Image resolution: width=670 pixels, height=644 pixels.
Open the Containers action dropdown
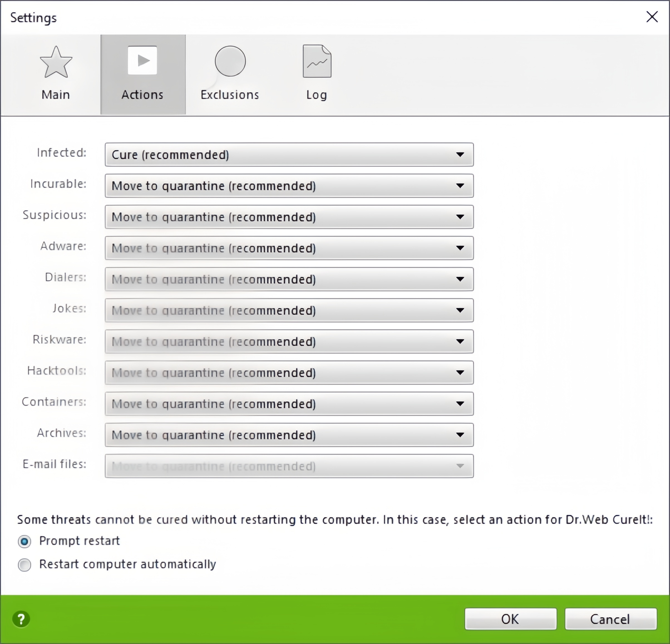pos(289,403)
